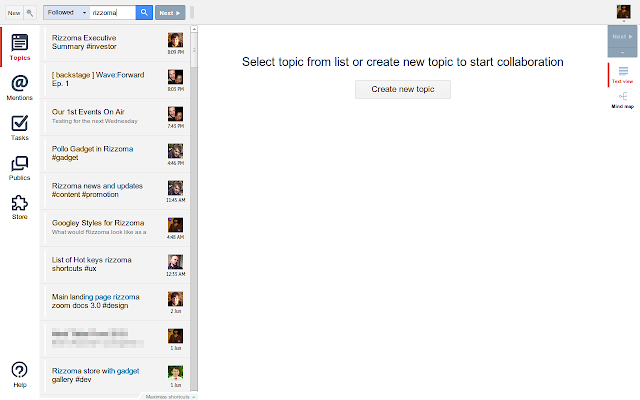Image resolution: width=640 pixels, height=400 pixels.
Task: Open the Store puzzle icon
Action: click(19, 207)
